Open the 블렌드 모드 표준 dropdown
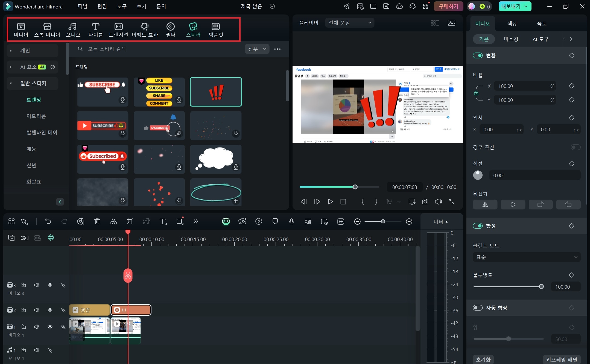 pyautogui.click(x=527, y=257)
